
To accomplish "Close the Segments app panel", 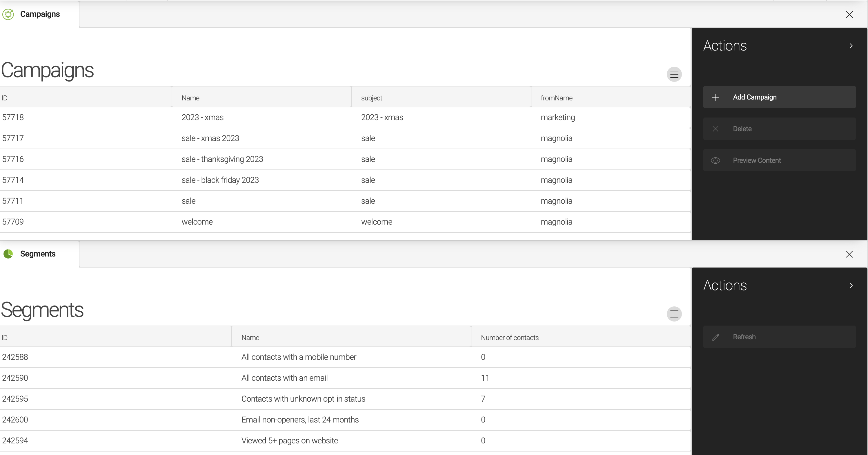I will coord(849,254).
